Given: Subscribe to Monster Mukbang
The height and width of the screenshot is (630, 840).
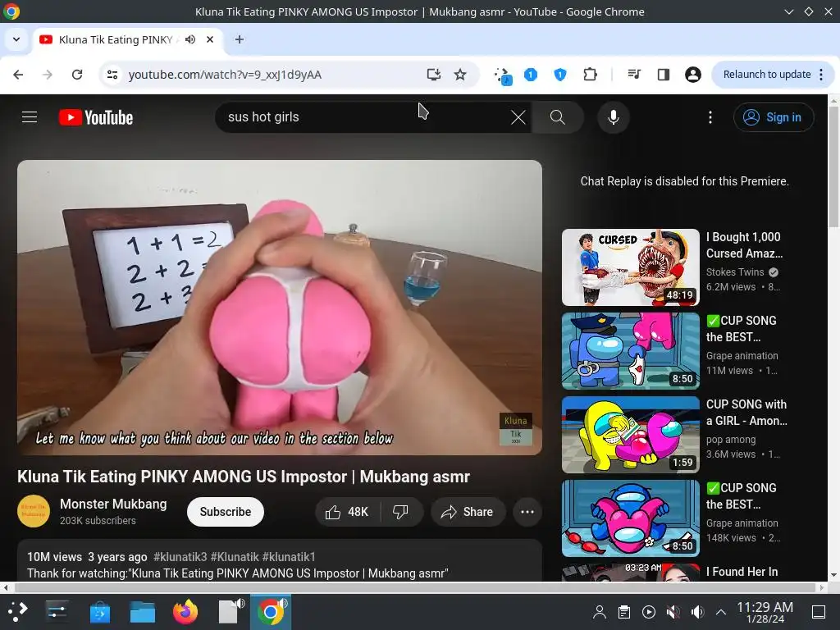Looking at the screenshot, I should [225, 512].
